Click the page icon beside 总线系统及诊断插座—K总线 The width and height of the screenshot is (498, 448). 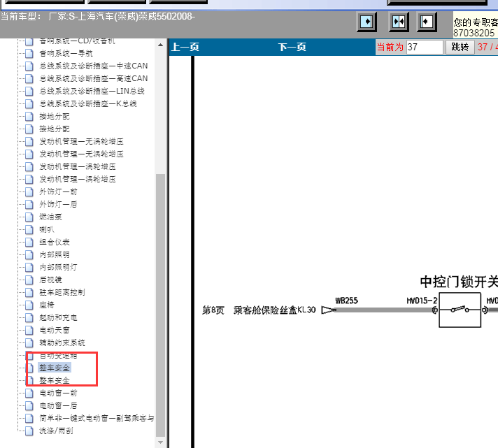click(x=29, y=103)
